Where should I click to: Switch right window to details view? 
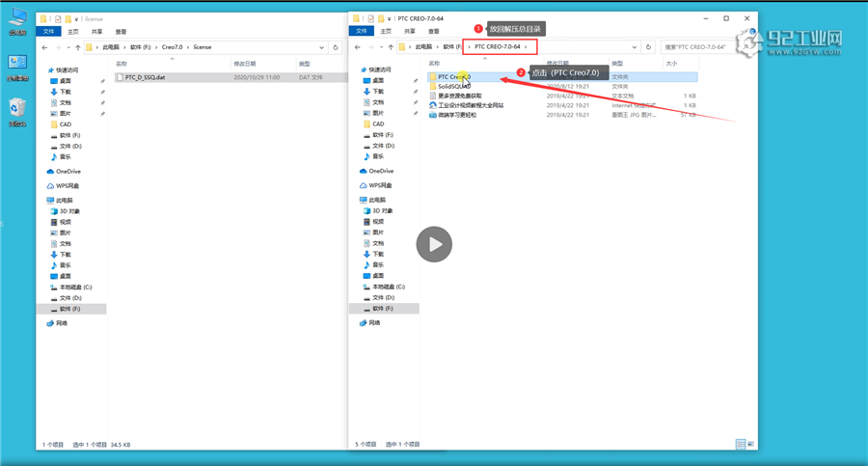[x=741, y=444]
